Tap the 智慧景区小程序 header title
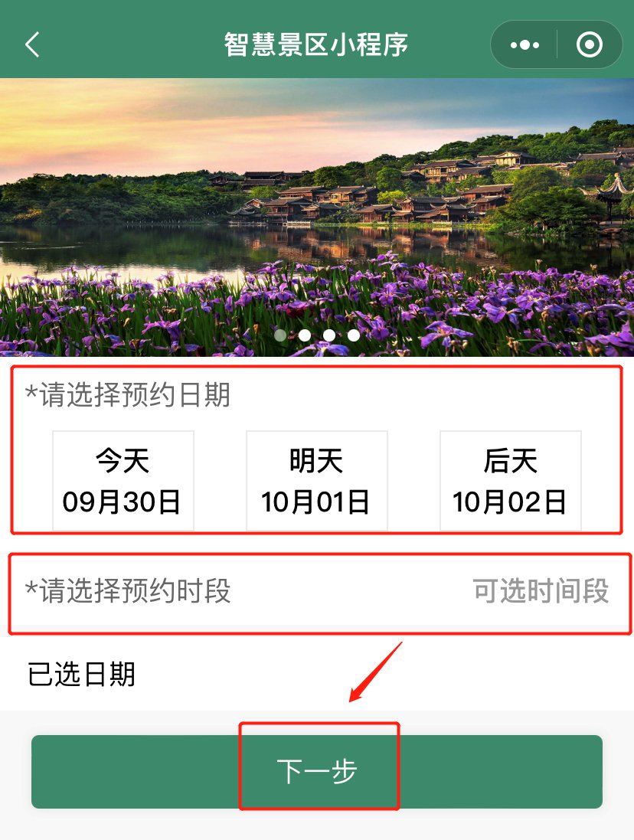Screen dimensions: 634x840 click(316, 44)
